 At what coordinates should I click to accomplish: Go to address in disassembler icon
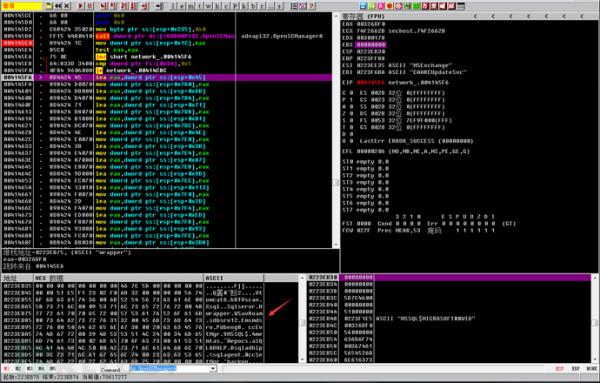point(159,6)
